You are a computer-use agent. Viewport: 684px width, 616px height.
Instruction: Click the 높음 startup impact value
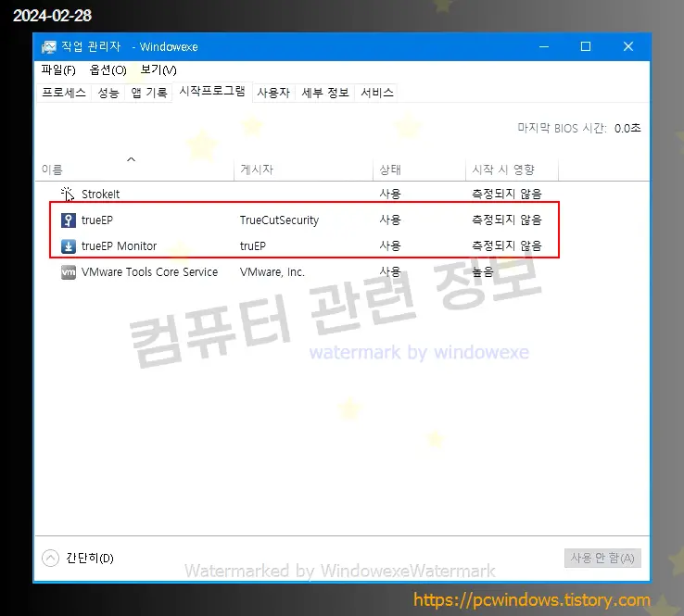click(x=483, y=272)
